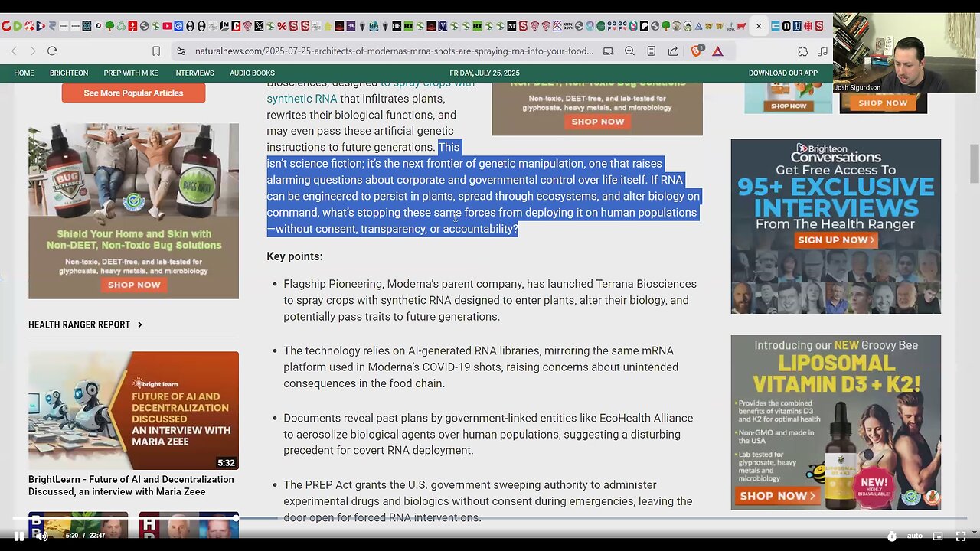Toggle reader mode icon
The width and height of the screenshot is (980, 551).
point(651,51)
